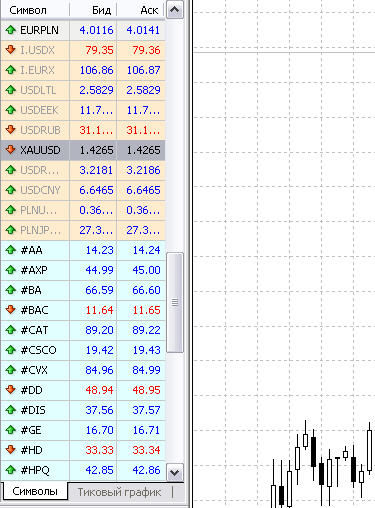Click #HPQ ask value 42.86
Image resolution: width=375 pixels, height=508 pixels.
tap(146, 470)
